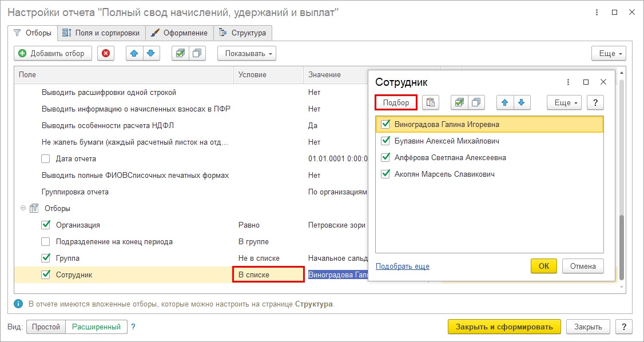Image resolution: width=644 pixels, height=342 pixels.
Task: Click the red delete filter icon
Action: coord(106,53)
